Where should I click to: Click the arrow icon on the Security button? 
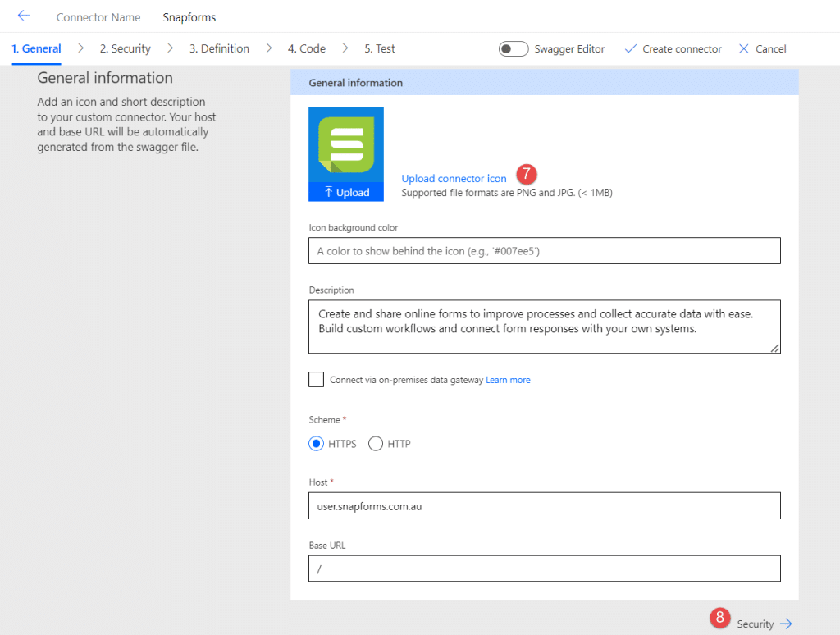coord(785,624)
